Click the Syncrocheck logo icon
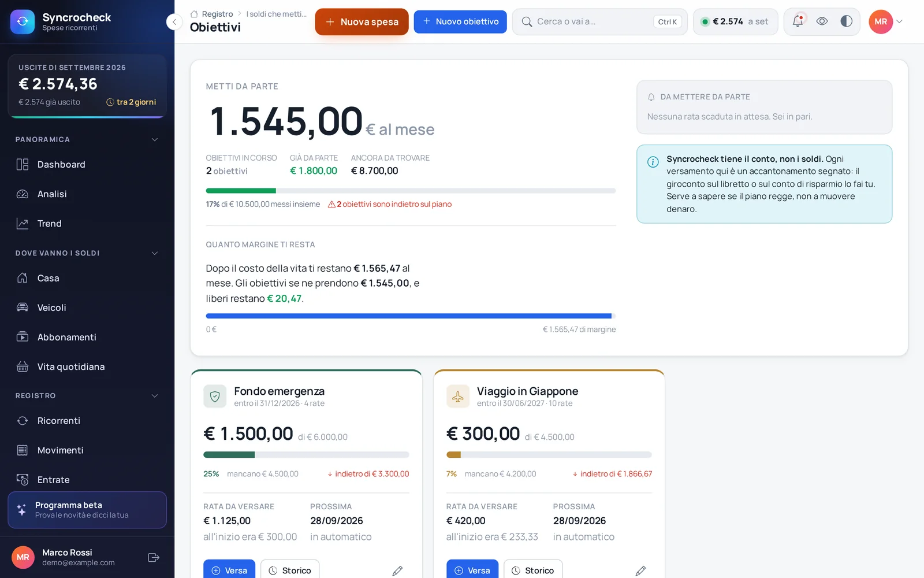The image size is (924, 578). (23, 22)
